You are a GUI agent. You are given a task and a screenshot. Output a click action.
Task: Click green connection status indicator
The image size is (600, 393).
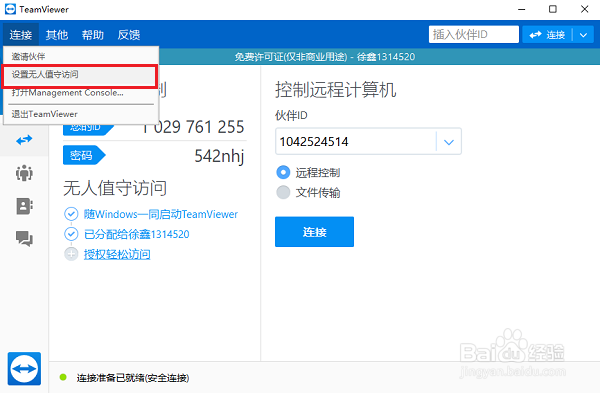pos(63,378)
